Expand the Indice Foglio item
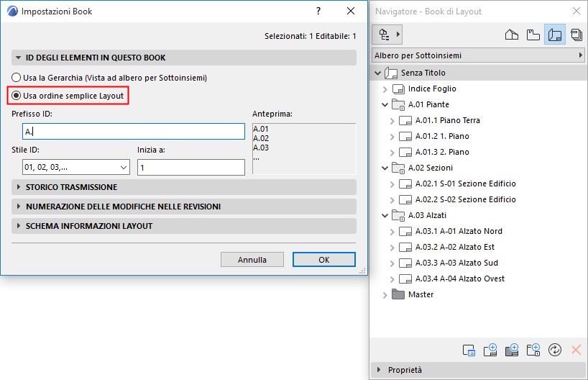The image size is (588, 380). tap(385, 89)
